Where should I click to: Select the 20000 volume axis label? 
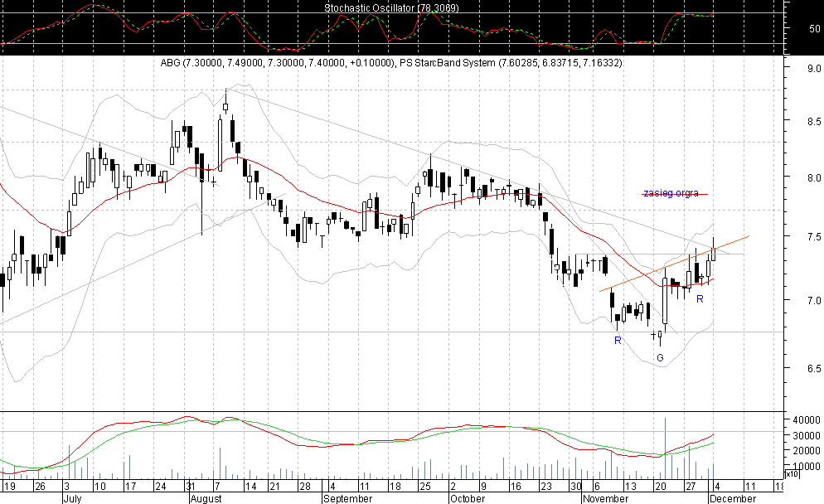click(x=805, y=451)
